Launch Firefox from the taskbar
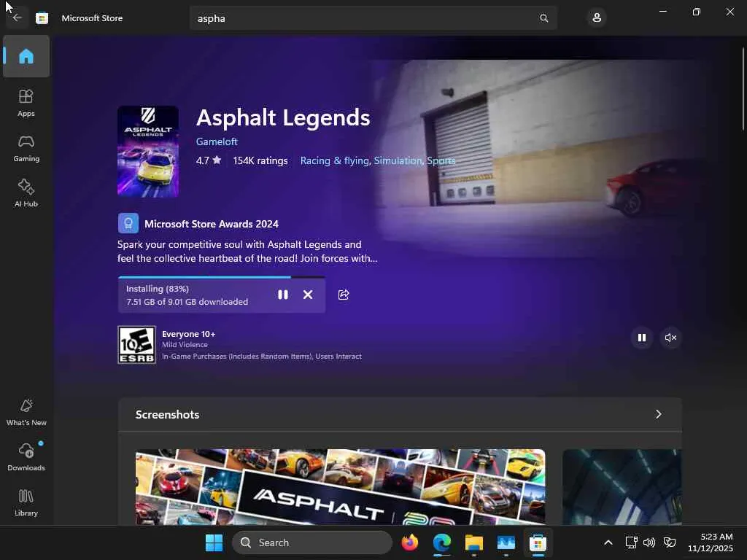747x560 pixels. [x=410, y=542]
